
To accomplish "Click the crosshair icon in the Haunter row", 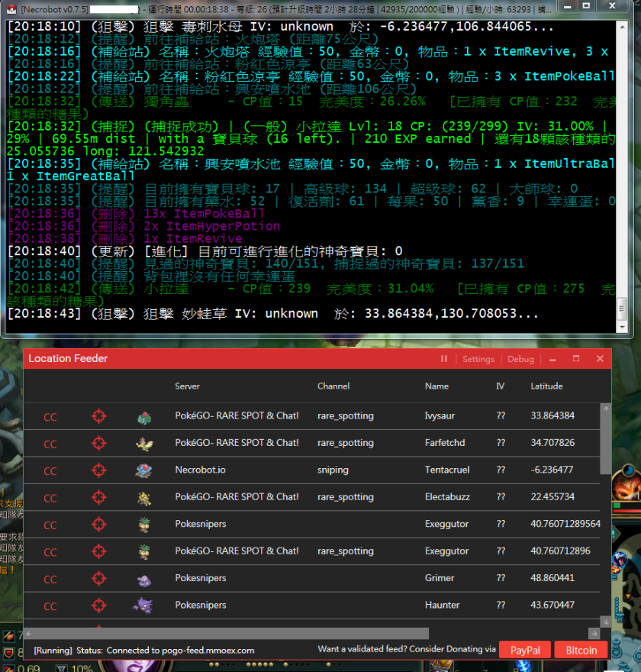I will [99, 606].
